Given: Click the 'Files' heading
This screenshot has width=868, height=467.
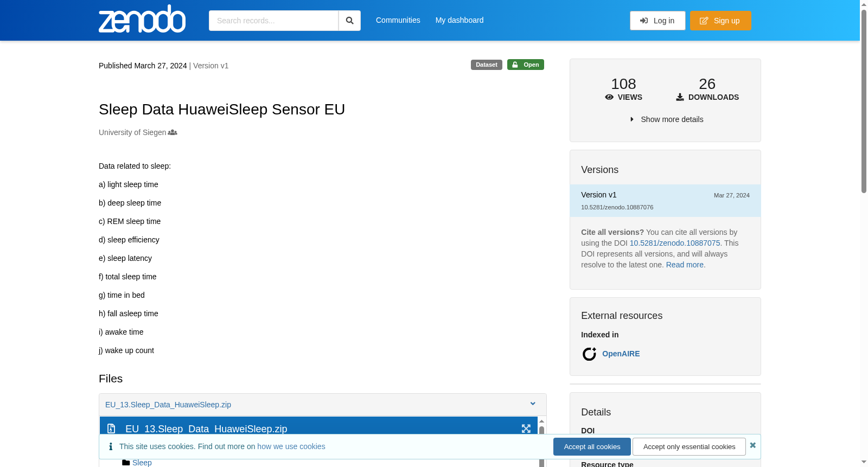Looking at the screenshot, I should [111, 379].
